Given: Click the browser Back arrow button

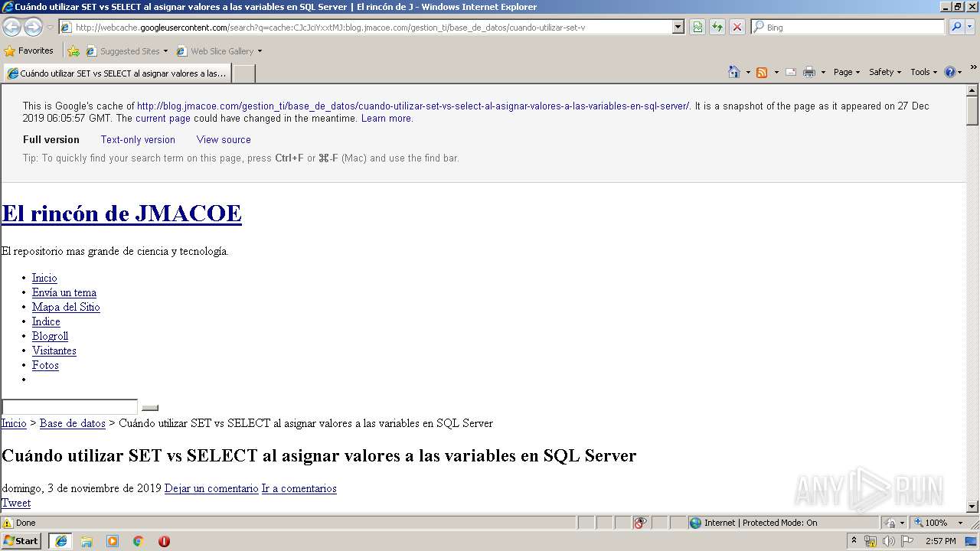Looking at the screenshot, I should coord(12,27).
